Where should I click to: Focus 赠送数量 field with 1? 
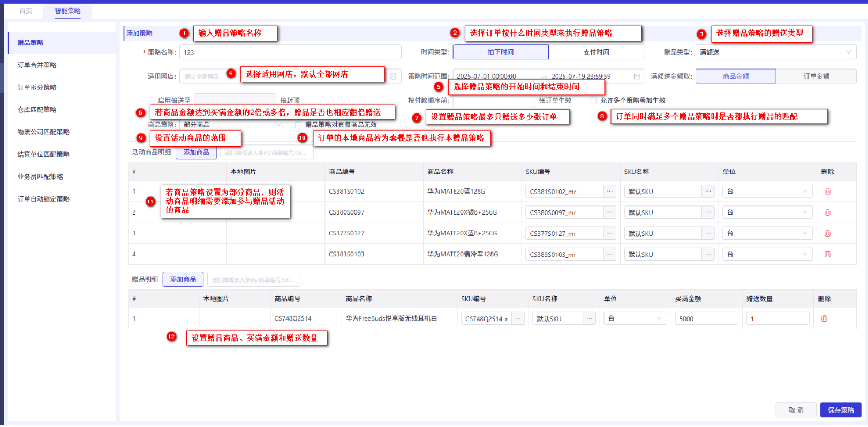click(x=778, y=318)
